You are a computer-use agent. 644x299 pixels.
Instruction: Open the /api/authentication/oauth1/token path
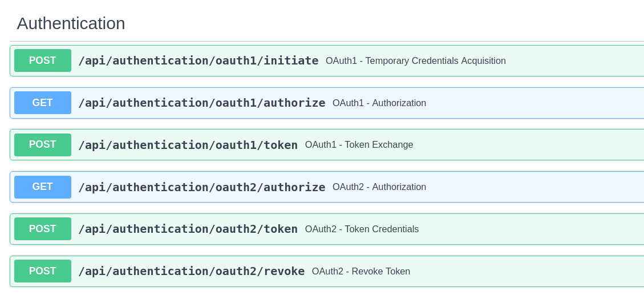(x=188, y=145)
